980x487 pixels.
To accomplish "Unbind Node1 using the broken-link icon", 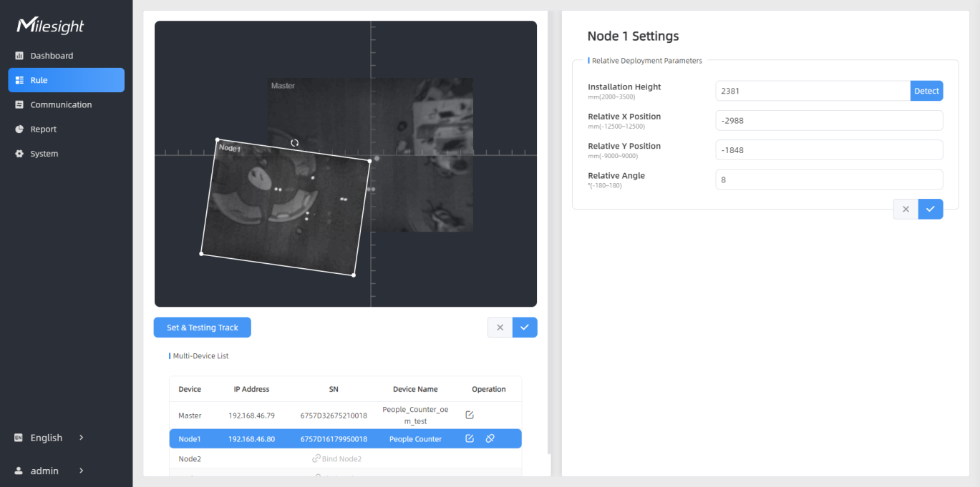I will tap(490, 438).
